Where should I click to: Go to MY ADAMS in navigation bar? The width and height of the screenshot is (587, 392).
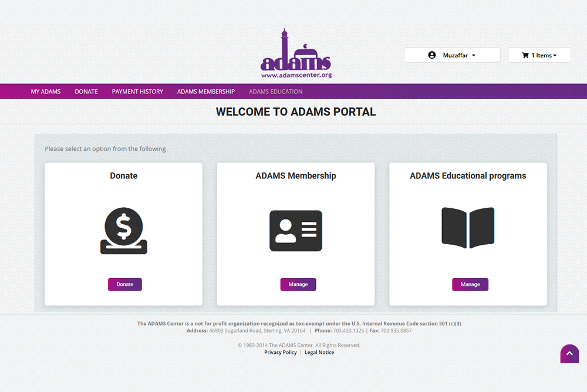46,92
